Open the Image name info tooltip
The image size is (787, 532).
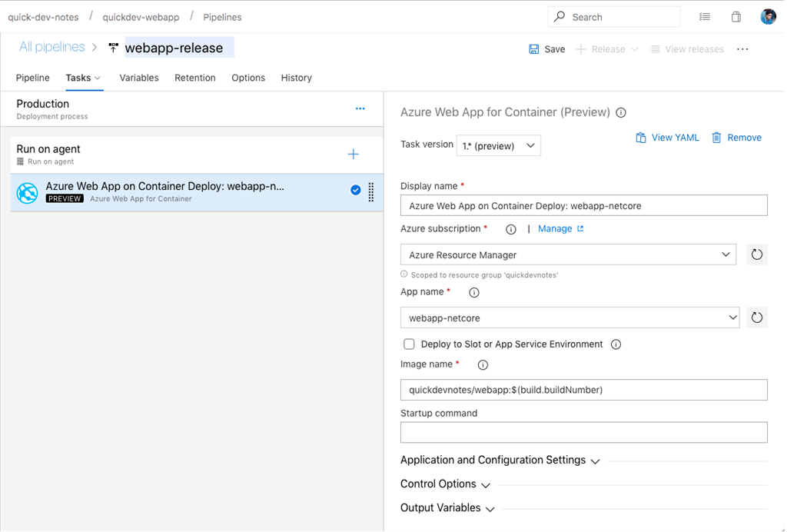pos(482,364)
